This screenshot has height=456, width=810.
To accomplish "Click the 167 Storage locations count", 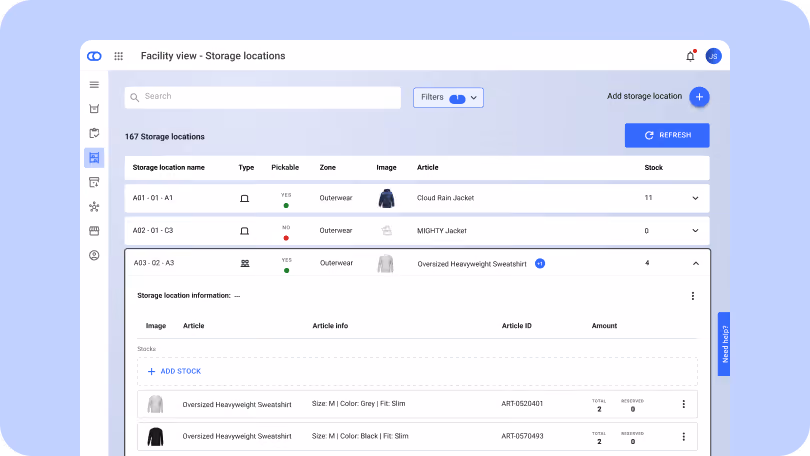I will [165, 137].
